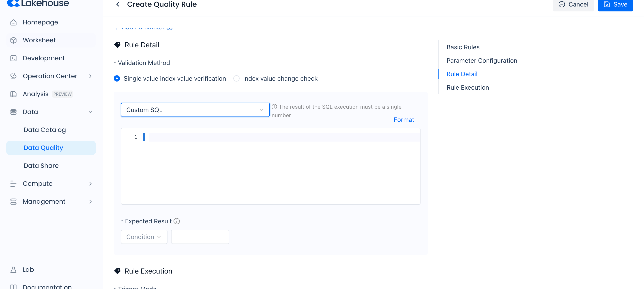The height and width of the screenshot is (289, 644).
Task: Open Data Catalog in sidebar
Action: pyautogui.click(x=45, y=130)
